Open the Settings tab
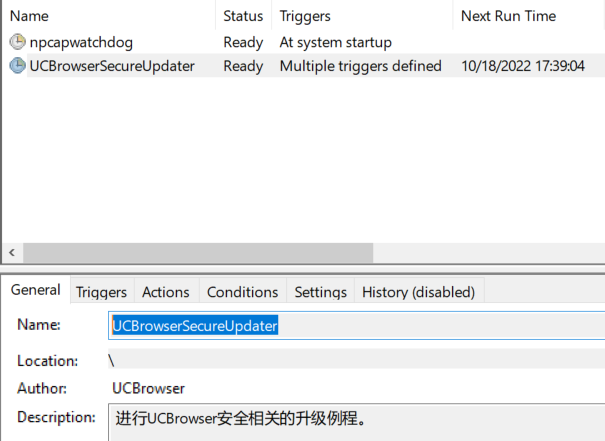Viewport: 605px width, 441px height. (321, 292)
